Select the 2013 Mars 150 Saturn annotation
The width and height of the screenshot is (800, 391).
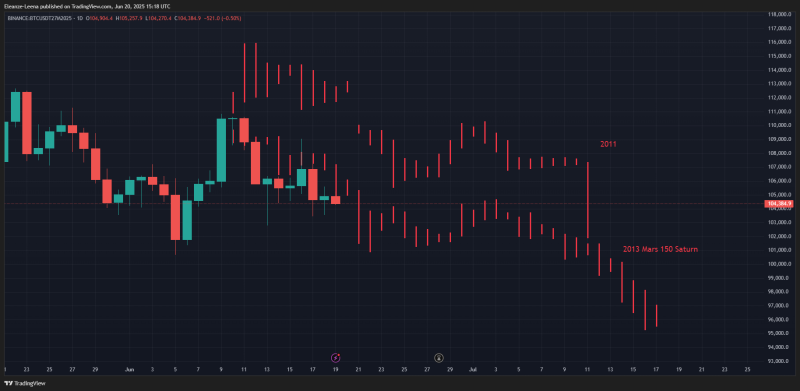[660, 250]
